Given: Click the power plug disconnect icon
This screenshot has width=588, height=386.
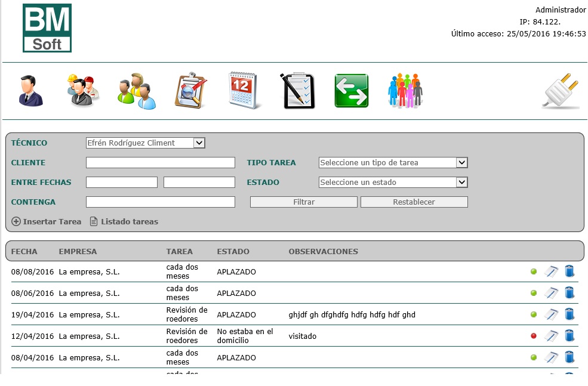Looking at the screenshot, I should tap(561, 91).
